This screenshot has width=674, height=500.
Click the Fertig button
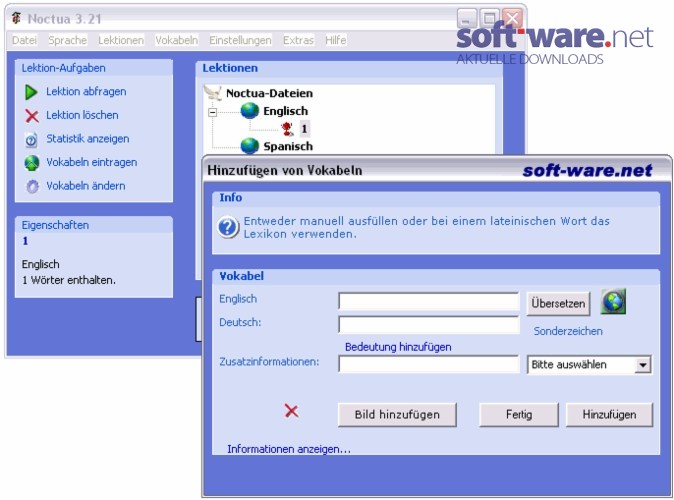pyautogui.click(x=519, y=415)
